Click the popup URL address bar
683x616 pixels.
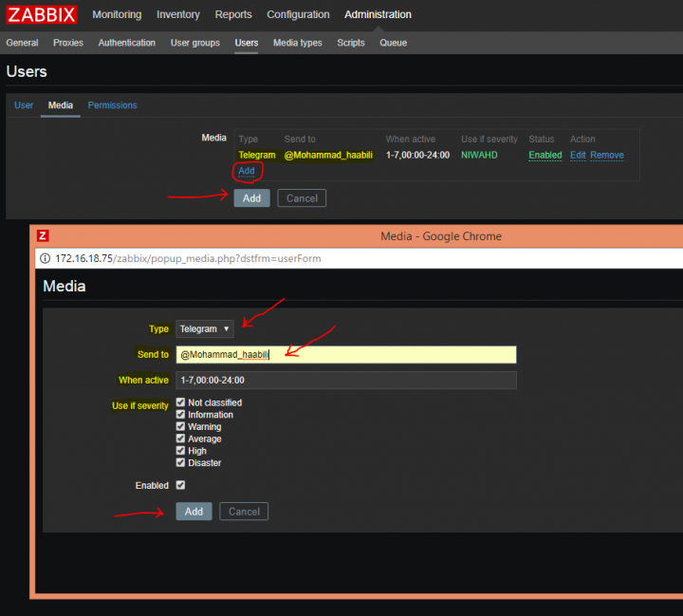tap(359, 258)
